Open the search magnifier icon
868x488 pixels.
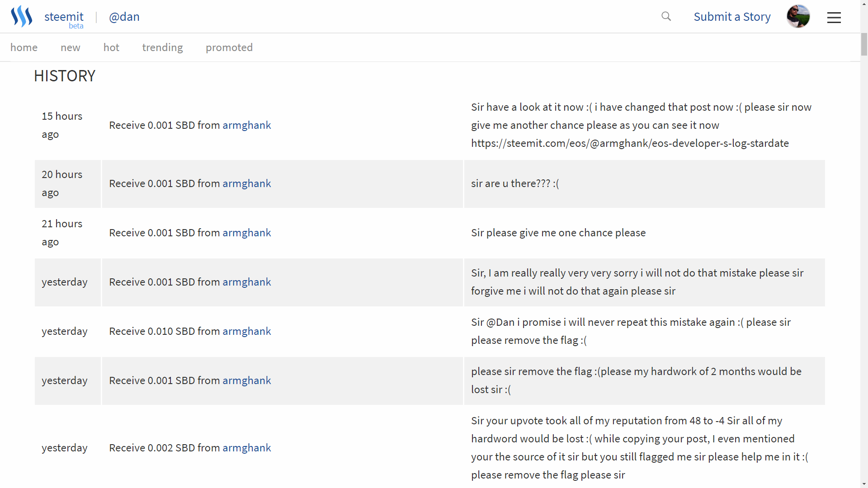pyautogui.click(x=666, y=16)
